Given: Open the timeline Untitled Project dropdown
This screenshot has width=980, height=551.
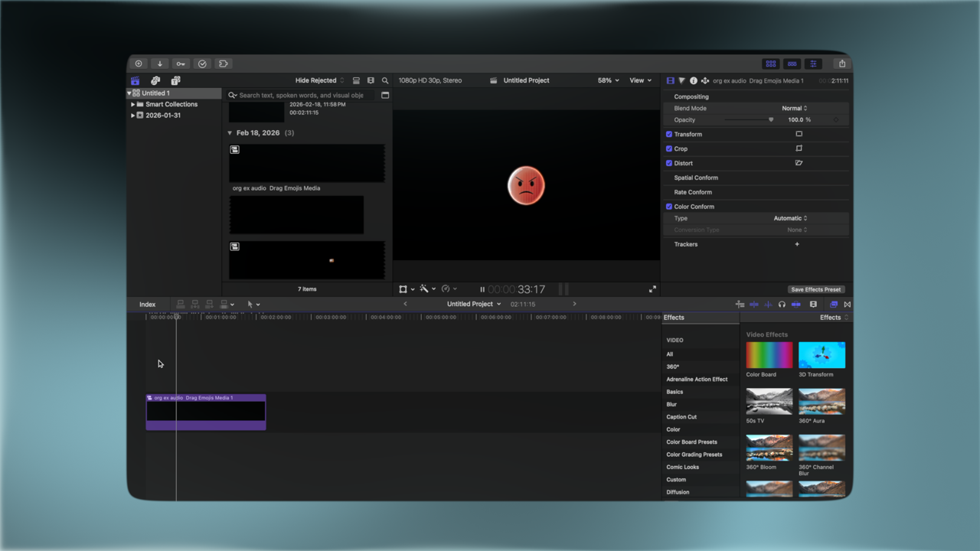Looking at the screenshot, I should (474, 304).
